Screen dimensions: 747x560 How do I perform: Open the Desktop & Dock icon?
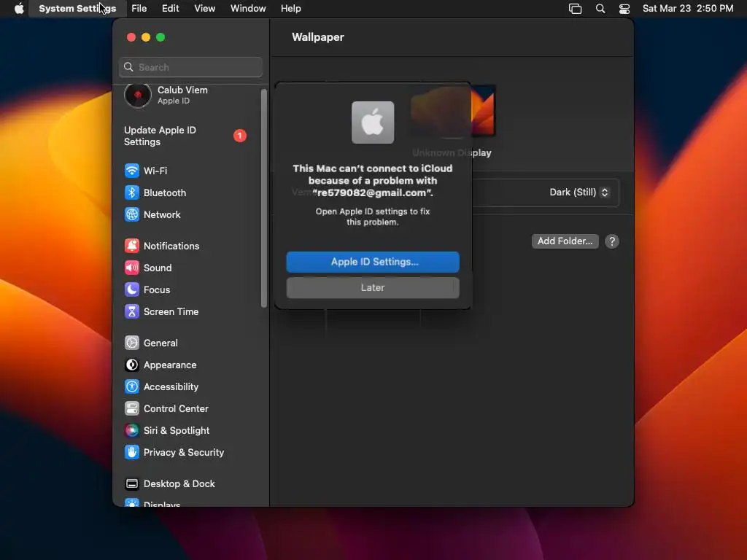(x=132, y=484)
